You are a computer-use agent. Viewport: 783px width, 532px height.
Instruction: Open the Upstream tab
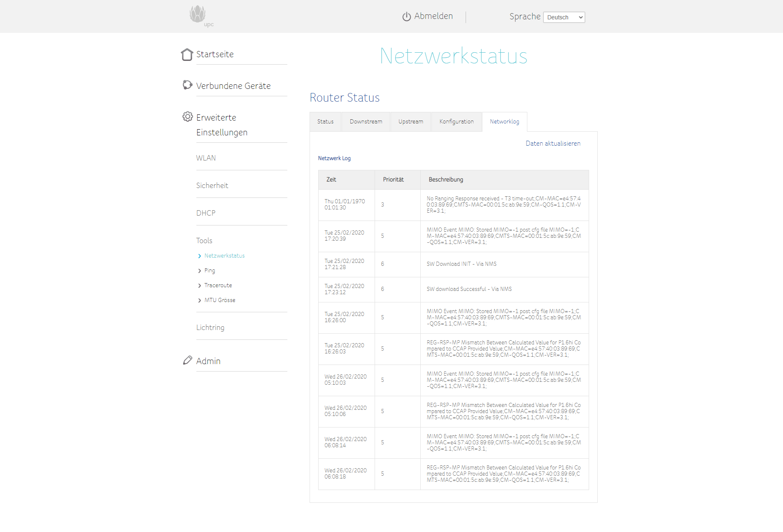(410, 122)
